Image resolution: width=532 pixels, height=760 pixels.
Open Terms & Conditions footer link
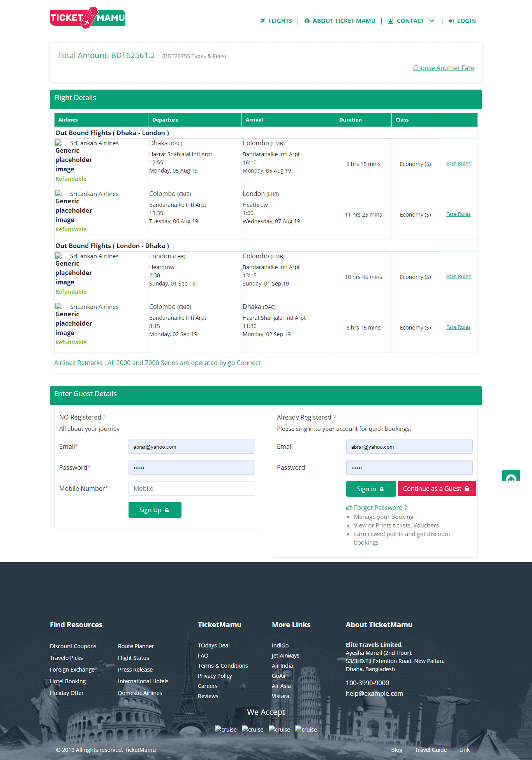[223, 666]
